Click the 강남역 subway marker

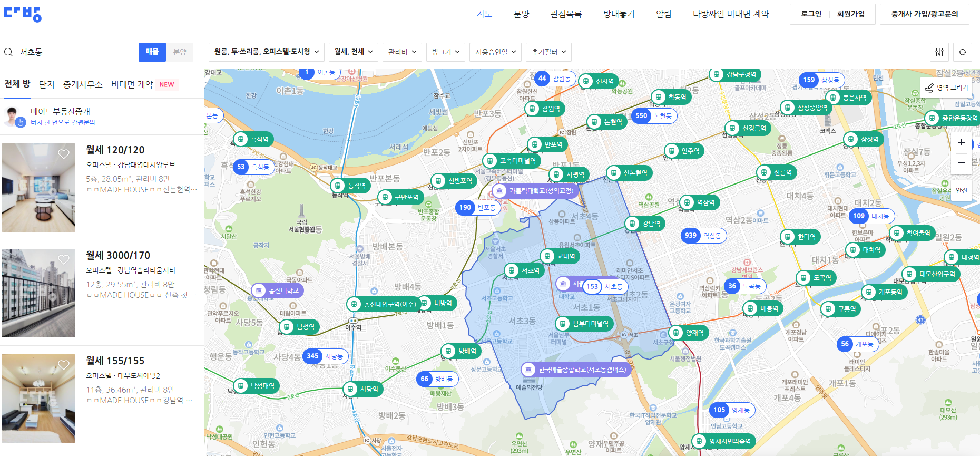click(x=645, y=224)
